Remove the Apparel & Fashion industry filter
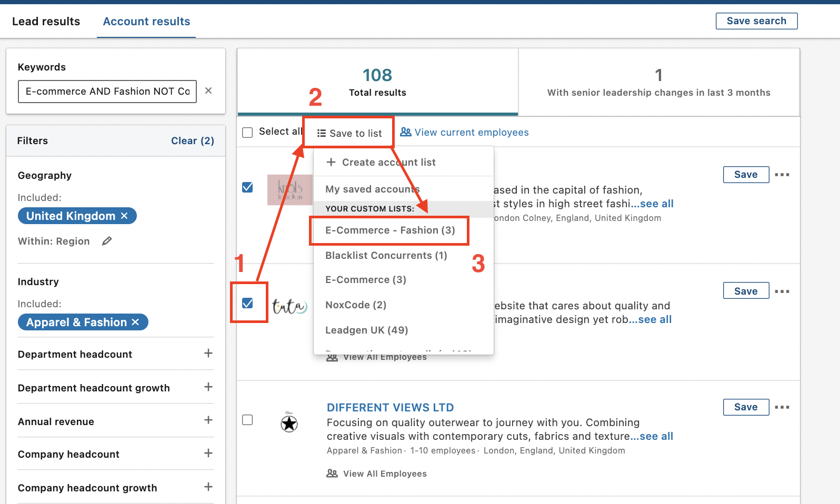840x504 pixels. [x=135, y=322]
